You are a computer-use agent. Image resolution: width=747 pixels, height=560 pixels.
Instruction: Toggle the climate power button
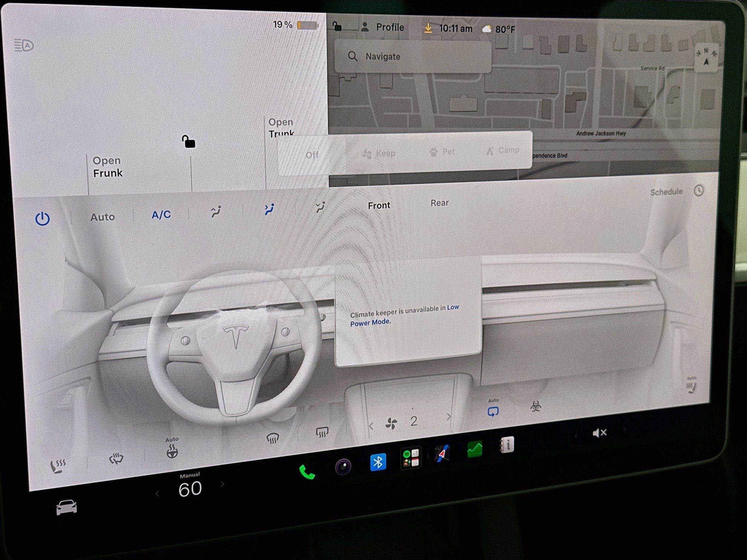[43, 219]
